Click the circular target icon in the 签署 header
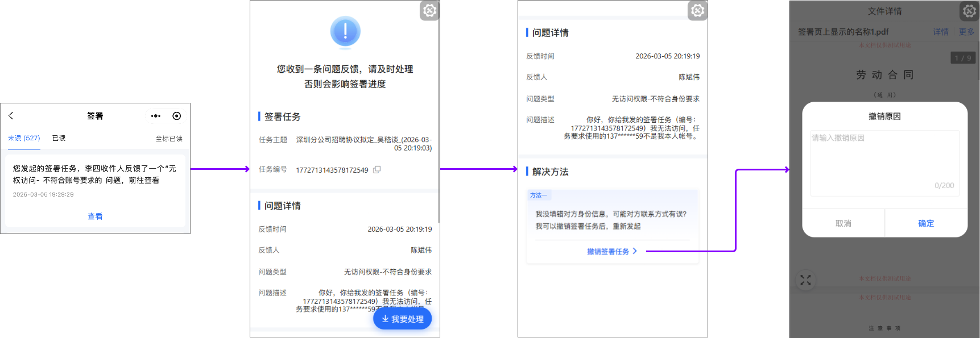This screenshot has width=980, height=338. pos(177,116)
